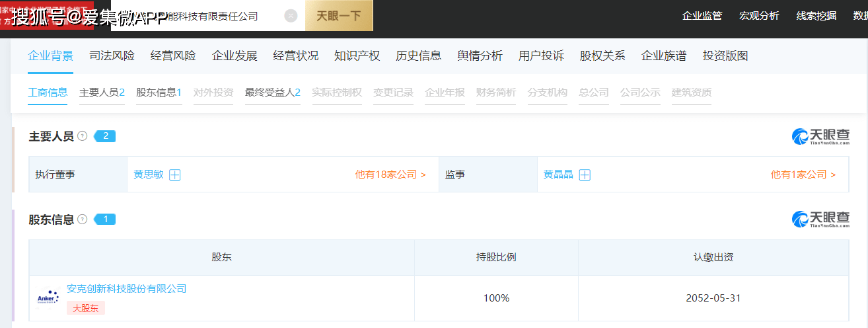Select the 财务简析 sub-tab
The width and height of the screenshot is (868, 328).
[496, 93]
